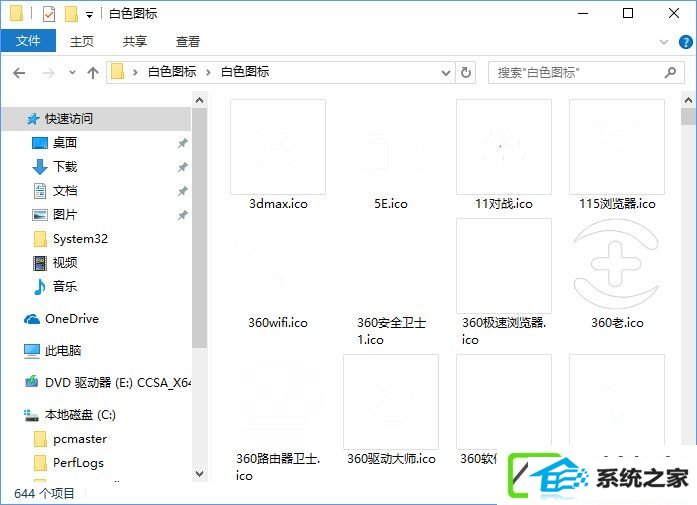Click the pin icon next to 下载
697x505 pixels.
coord(182,167)
